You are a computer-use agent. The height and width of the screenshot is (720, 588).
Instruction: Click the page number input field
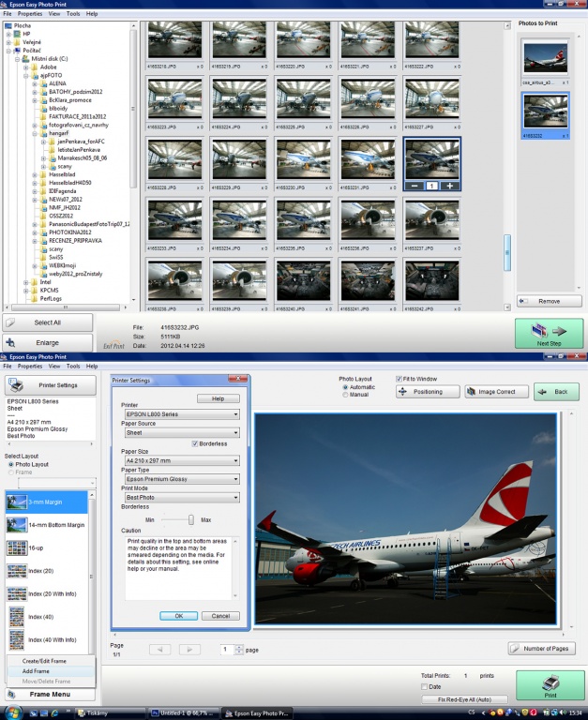(227, 650)
